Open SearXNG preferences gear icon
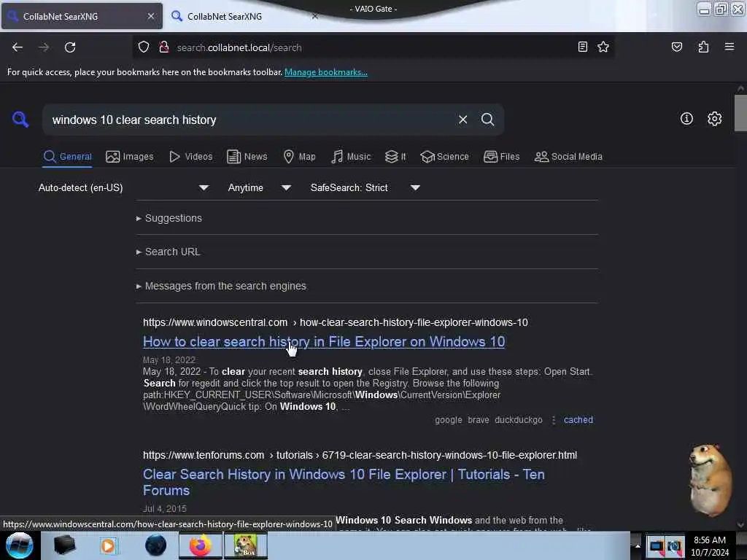The width and height of the screenshot is (747, 560). point(714,119)
